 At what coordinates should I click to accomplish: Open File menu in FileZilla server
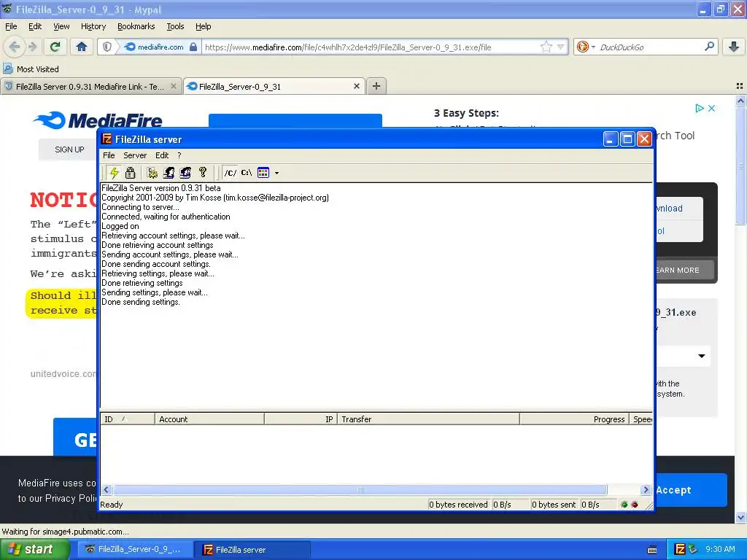[109, 155]
